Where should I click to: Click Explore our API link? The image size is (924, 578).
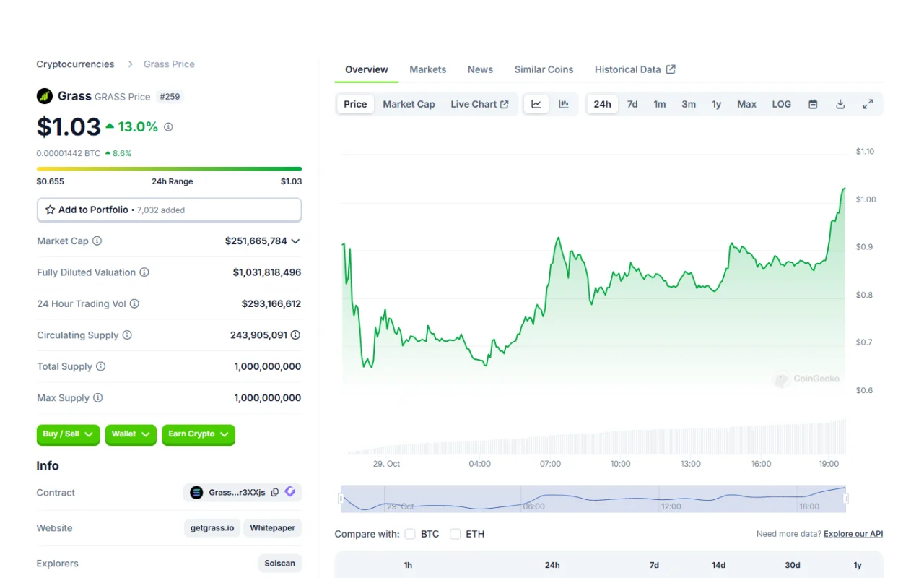(x=853, y=534)
